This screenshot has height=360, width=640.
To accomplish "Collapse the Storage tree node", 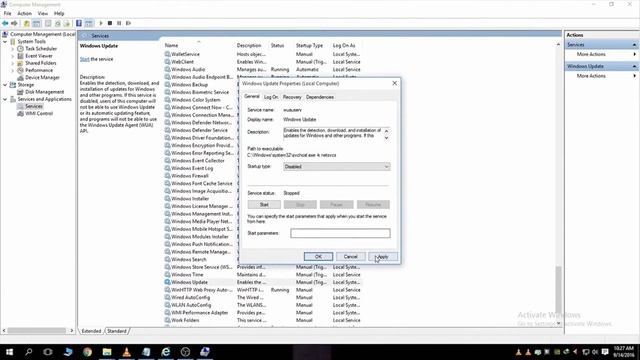I will pos(5,84).
